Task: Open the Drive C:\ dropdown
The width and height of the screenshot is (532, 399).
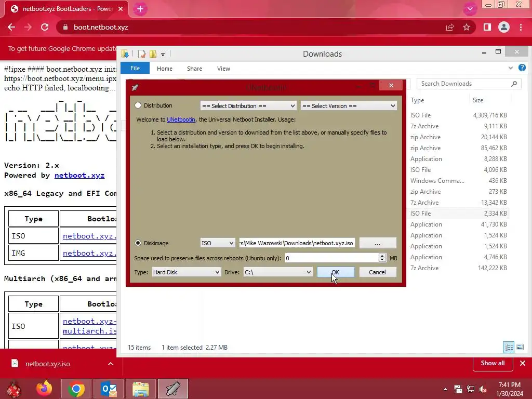Action: tap(277, 272)
